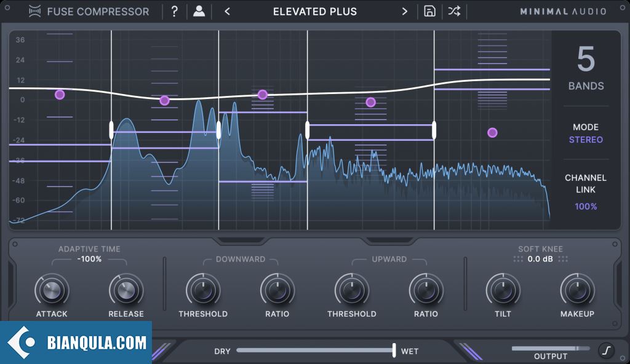630x364 pixels.
Task: Open the user account icon
Action: tap(199, 11)
